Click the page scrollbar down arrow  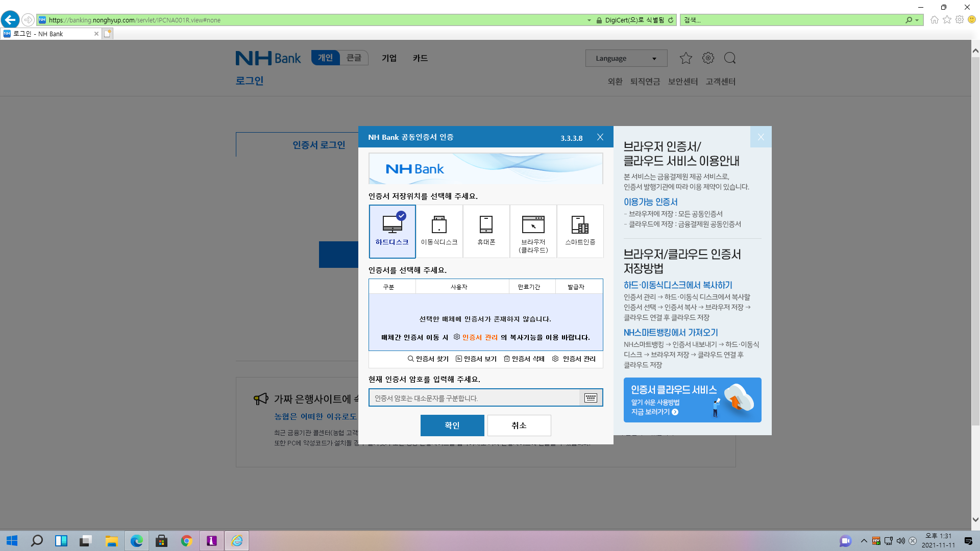pyautogui.click(x=975, y=520)
